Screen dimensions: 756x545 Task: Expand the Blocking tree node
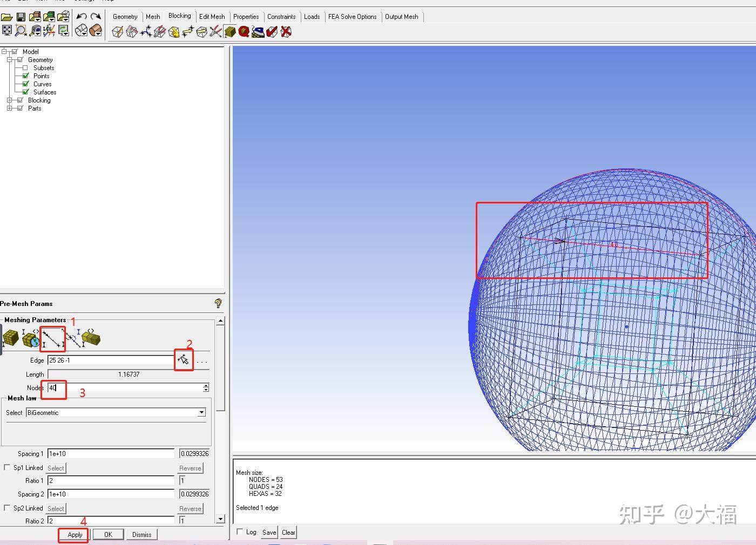[x=9, y=100]
